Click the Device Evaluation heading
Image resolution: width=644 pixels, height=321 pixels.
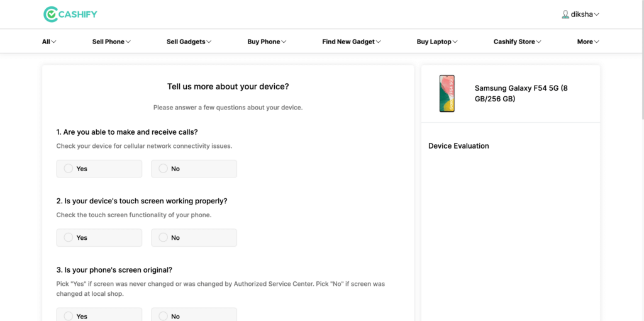click(458, 146)
